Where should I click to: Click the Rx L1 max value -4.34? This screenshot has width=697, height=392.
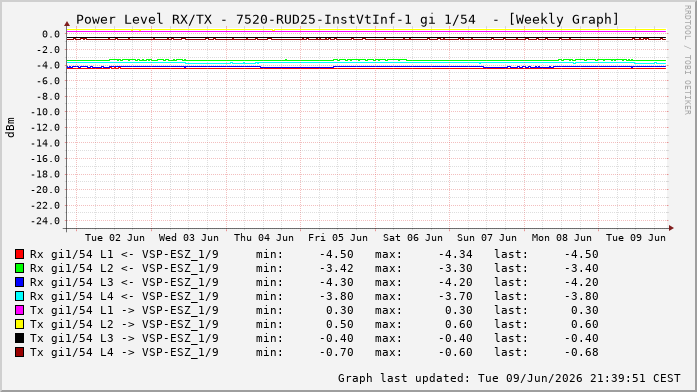point(456,255)
